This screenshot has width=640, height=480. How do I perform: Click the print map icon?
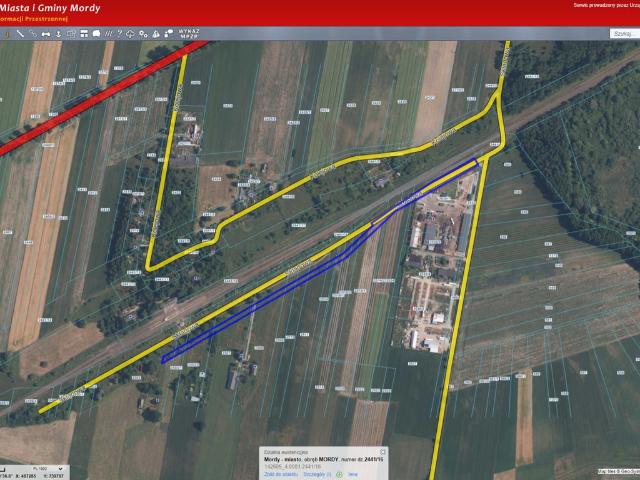tap(96, 34)
